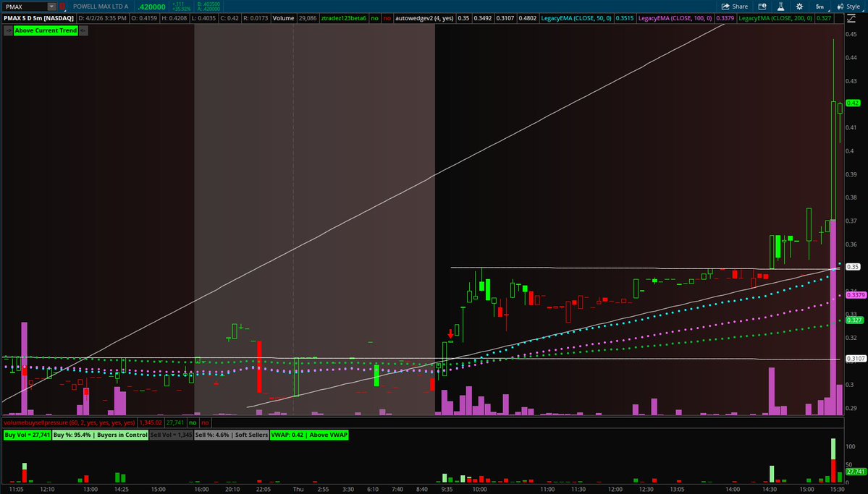The height and width of the screenshot is (494, 868).
Task: Click the 29,086 volume value
Action: (307, 18)
